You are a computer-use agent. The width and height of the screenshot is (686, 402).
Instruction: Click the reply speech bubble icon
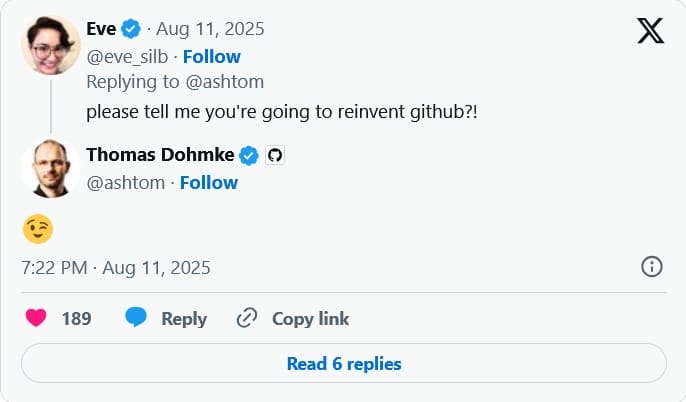136,318
